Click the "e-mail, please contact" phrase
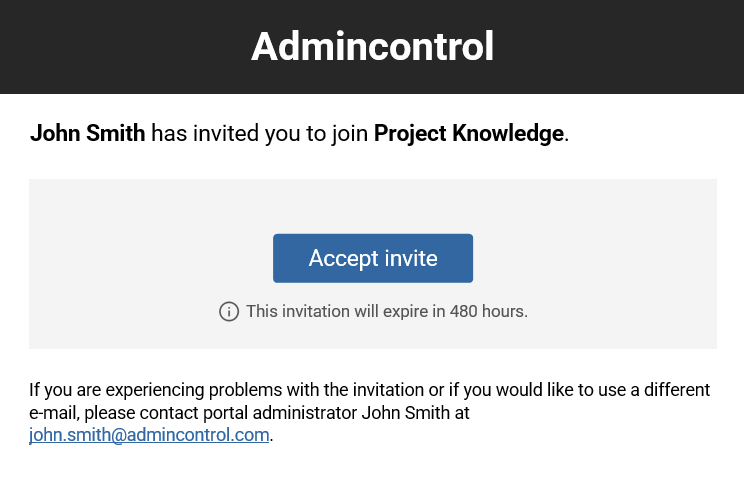The width and height of the screenshot is (744, 477). (114, 413)
